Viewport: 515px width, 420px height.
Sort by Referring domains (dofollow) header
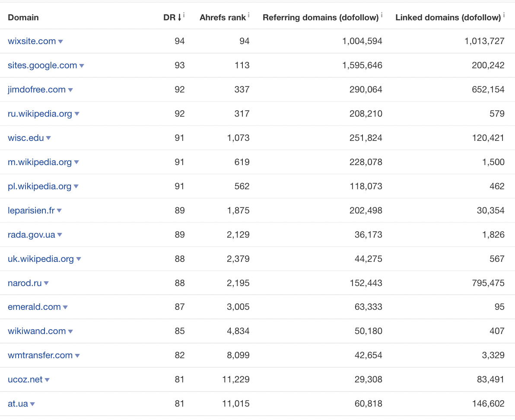click(321, 18)
